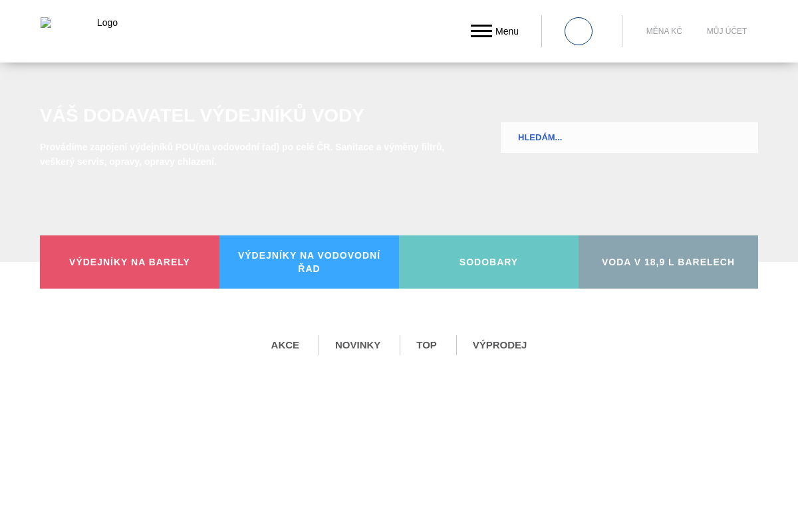The width and height of the screenshot is (798, 532).
Task: Open the Menu text label
Action: point(507,31)
